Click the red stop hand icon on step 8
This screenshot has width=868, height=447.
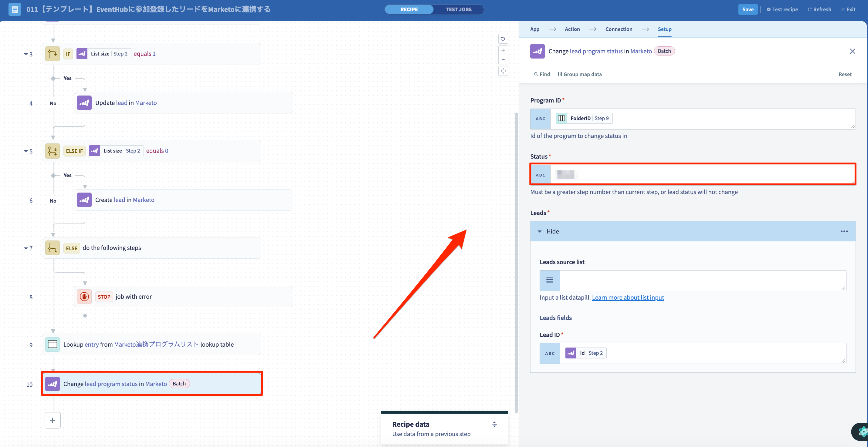click(x=84, y=297)
